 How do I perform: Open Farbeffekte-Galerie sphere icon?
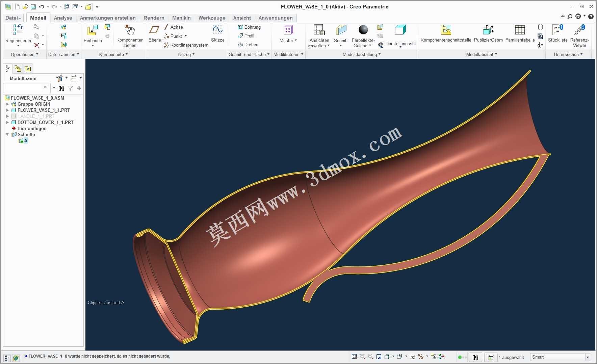point(363,30)
